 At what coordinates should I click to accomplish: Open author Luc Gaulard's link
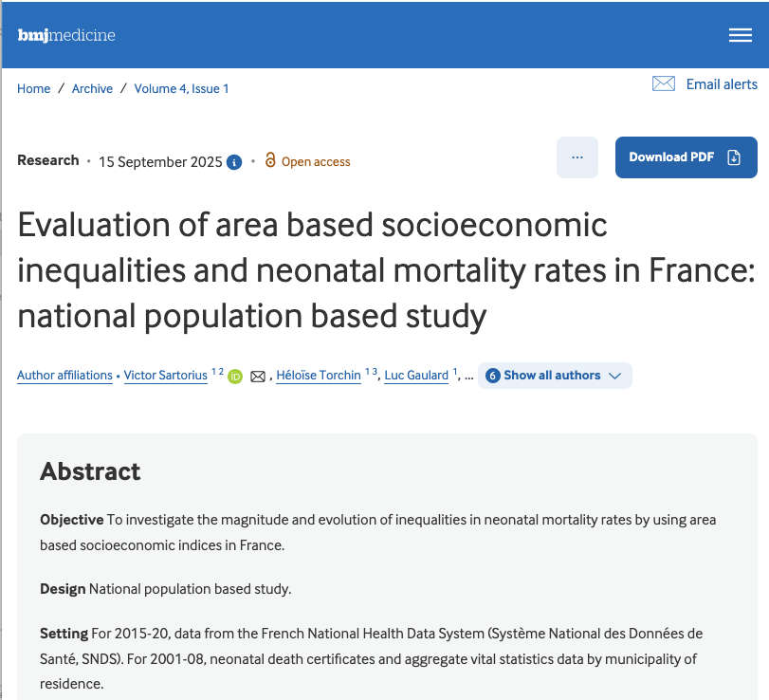(x=416, y=376)
